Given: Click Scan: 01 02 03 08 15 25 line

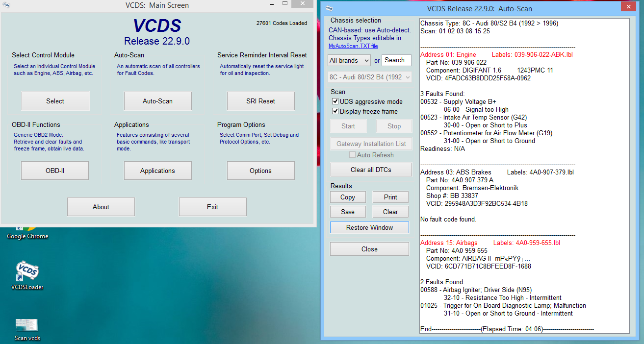Looking at the screenshot, I should click(455, 31).
